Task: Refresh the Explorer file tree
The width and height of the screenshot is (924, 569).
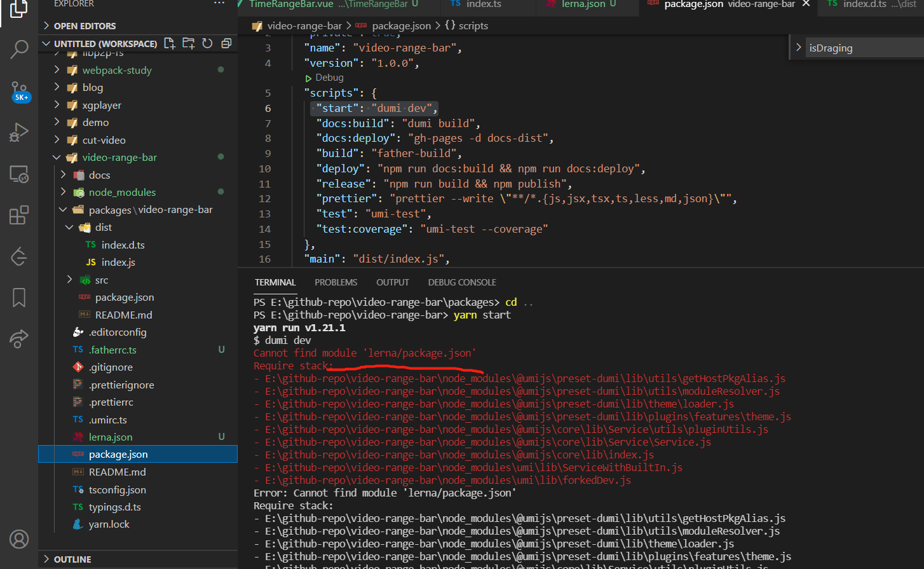Action: 207,43
